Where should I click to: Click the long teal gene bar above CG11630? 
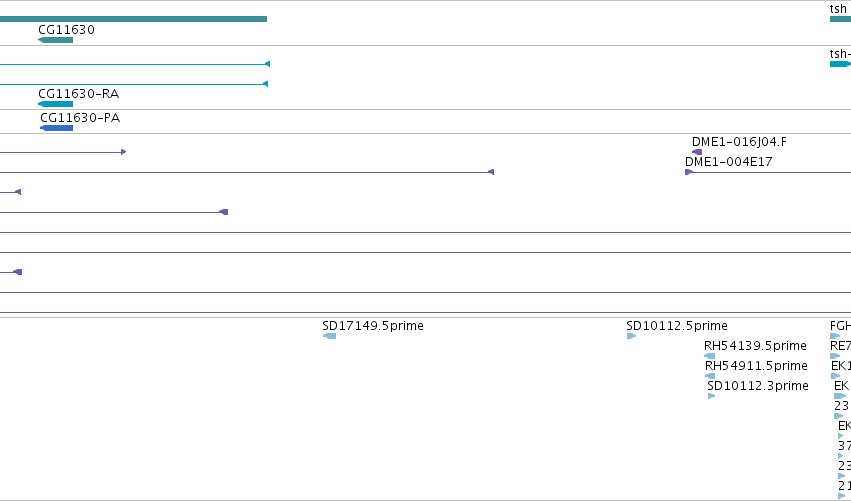(x=134, y=19)
